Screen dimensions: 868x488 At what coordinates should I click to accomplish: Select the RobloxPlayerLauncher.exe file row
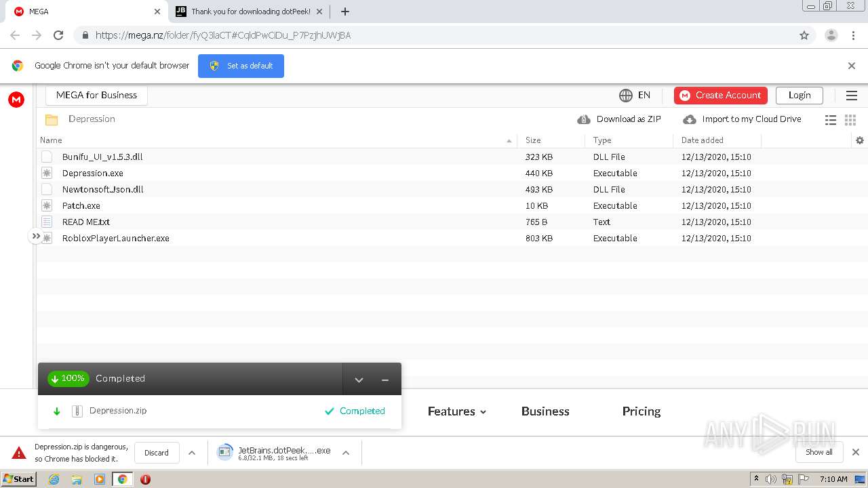coord(452,238)
